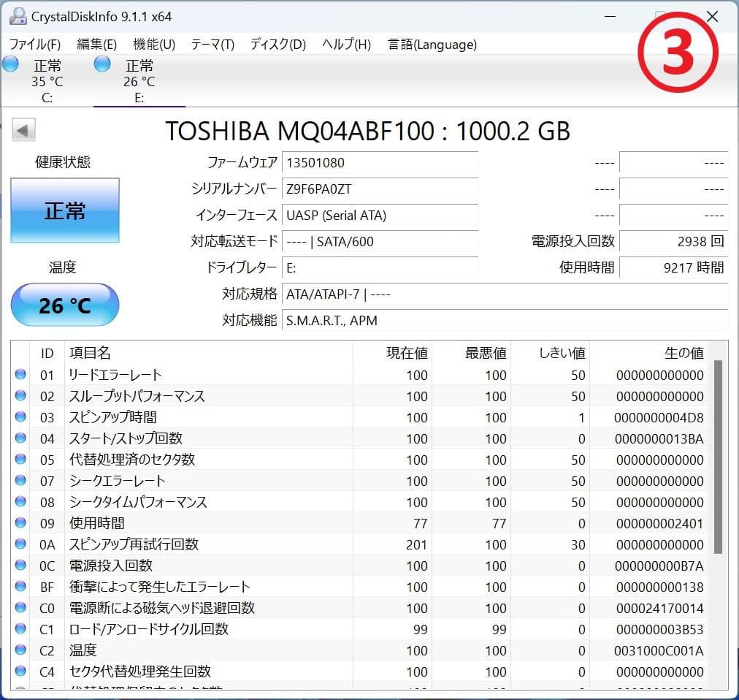Click the 正常 health status button
The height and width of the screenshot is (700, 739).
pyautogui.click(x=64, y=211)
